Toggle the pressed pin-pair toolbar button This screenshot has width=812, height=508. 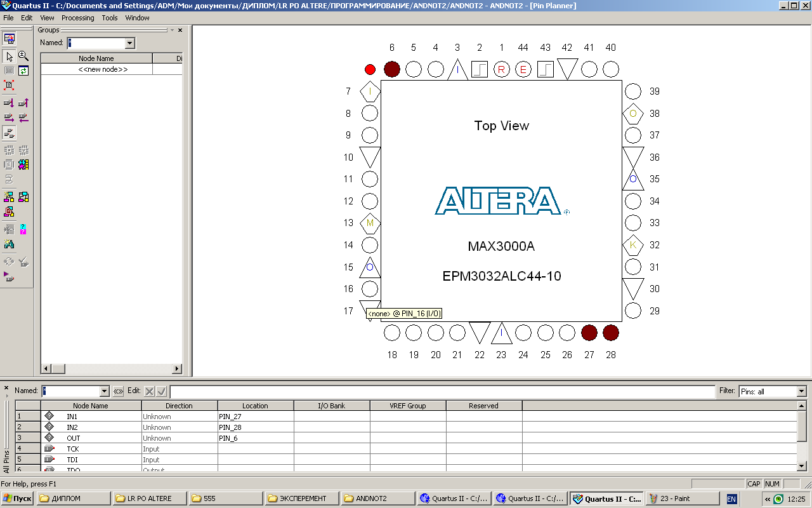pyautogui.click(x=9, y=132)
